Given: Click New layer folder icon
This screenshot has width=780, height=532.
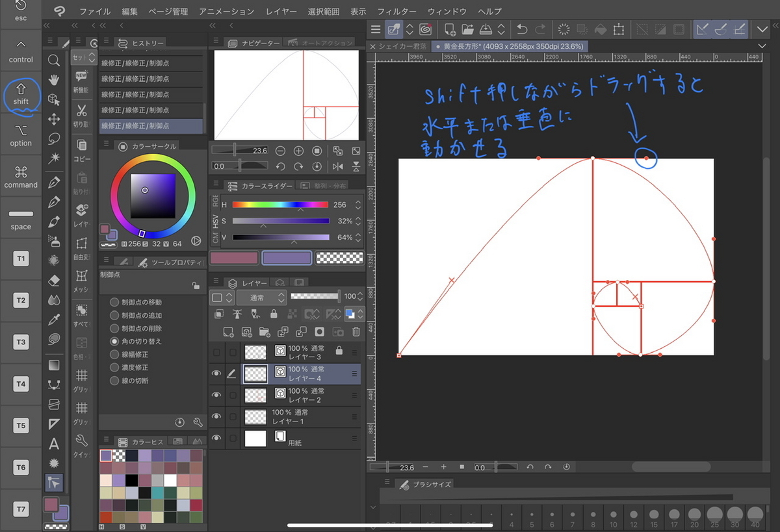Looking at the screenshot, I should (x=265, y=332).
